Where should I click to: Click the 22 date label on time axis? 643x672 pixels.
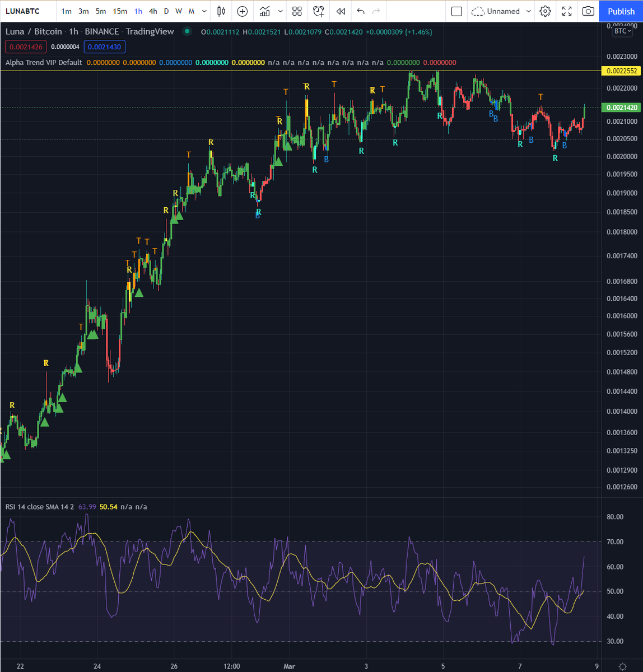[x=21, y=666]
